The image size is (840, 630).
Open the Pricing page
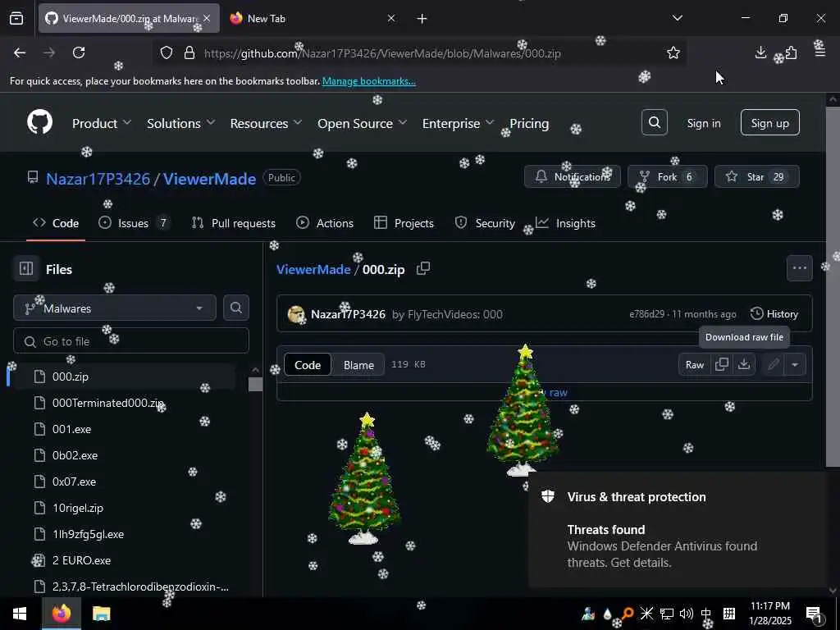click(529, 123)
